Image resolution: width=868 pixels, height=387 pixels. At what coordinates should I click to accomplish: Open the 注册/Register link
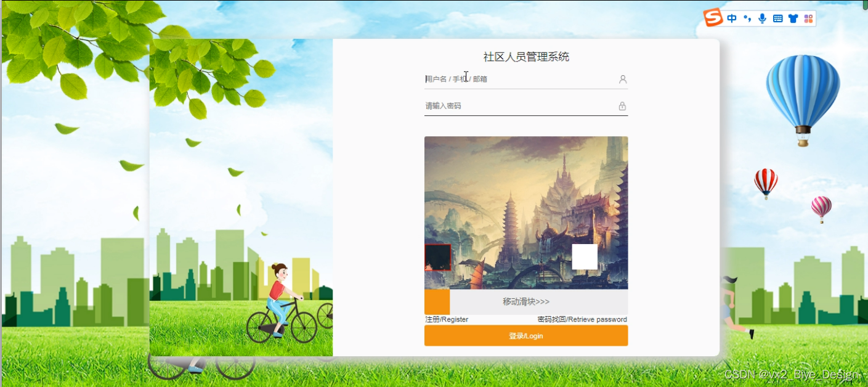pyautogui.click(x=447, y=319)
